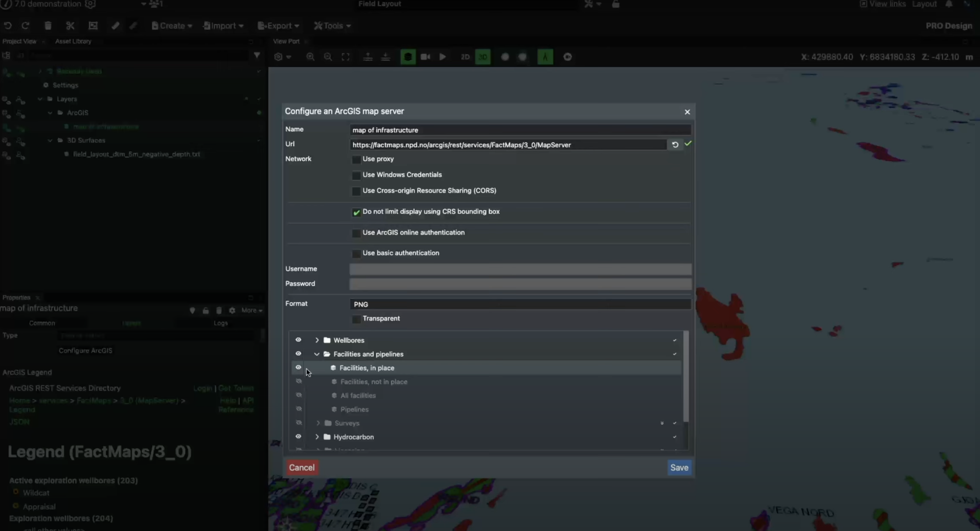
Task: Open the Create menu
Action: (172, 26)
